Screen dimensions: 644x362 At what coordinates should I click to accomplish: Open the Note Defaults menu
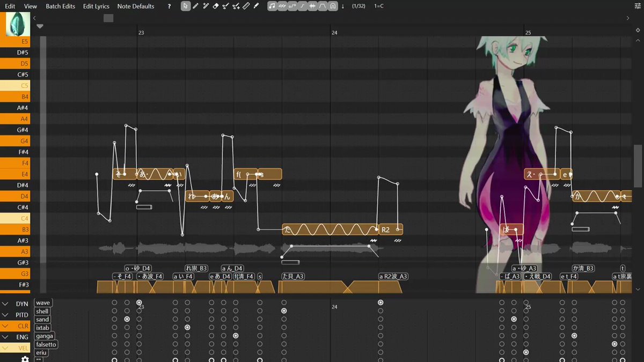point(136,6)
